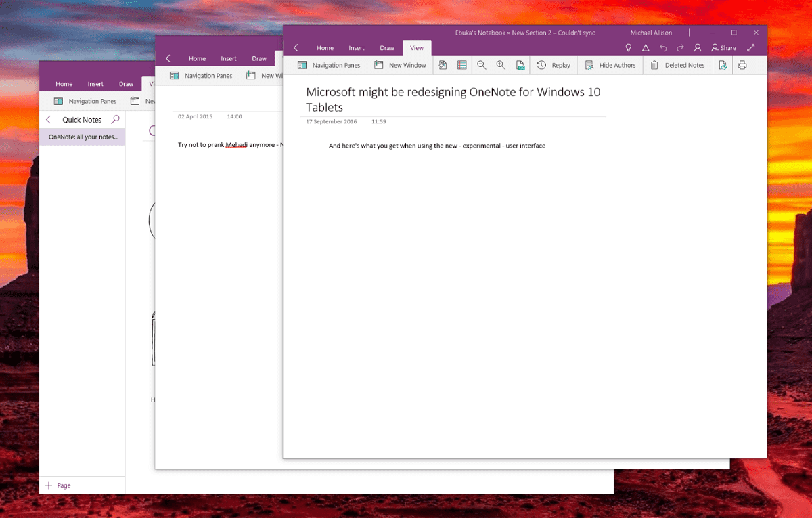Click the Zoom In magnifier icon
Screen dimensions: 812x518
501,65
